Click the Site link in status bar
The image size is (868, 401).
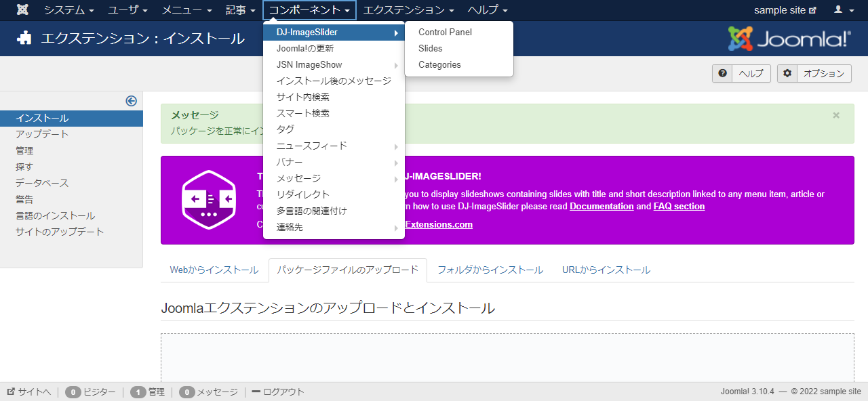click(x=29, y=392)
